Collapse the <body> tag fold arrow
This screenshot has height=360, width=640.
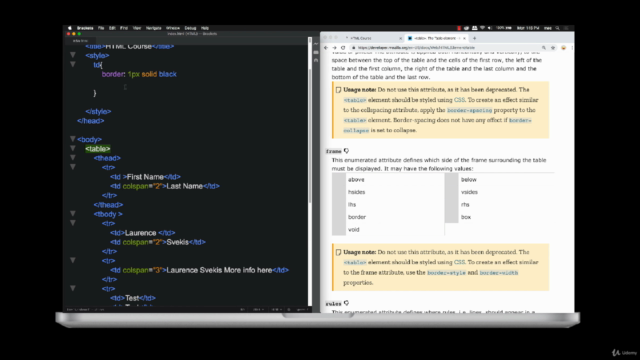(73, 139)
